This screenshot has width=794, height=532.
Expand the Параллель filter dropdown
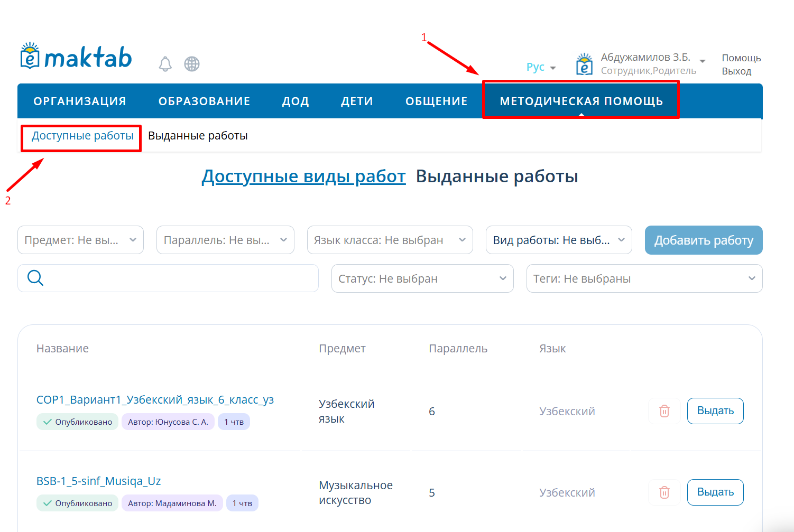pos(225,240)
